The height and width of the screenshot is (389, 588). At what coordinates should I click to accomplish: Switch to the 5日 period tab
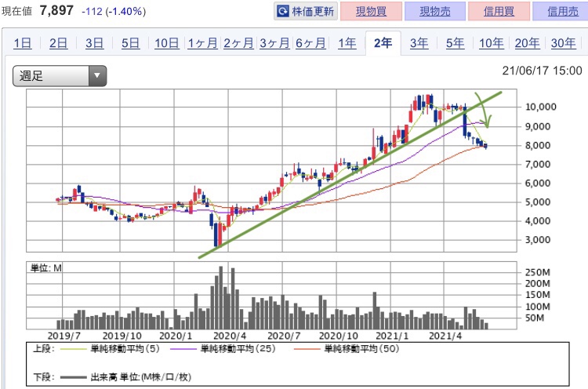coord(130,43)
